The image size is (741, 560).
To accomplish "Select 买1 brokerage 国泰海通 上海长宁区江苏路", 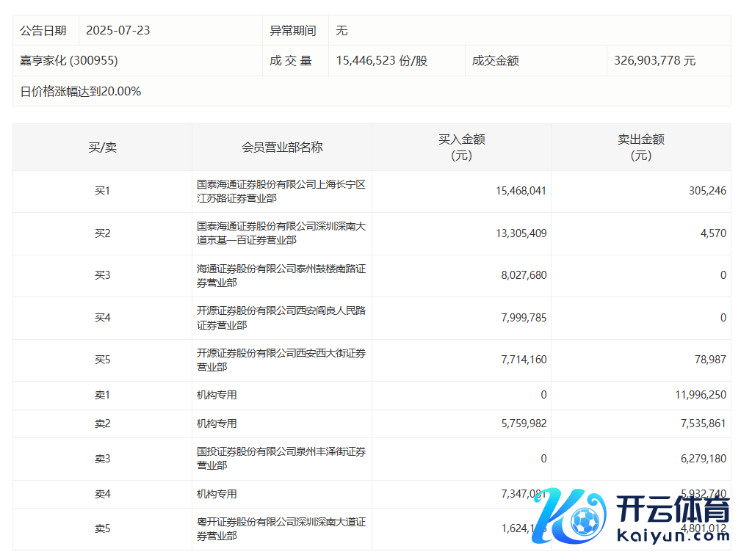I will pyautogui.click(x=281, y=192).
